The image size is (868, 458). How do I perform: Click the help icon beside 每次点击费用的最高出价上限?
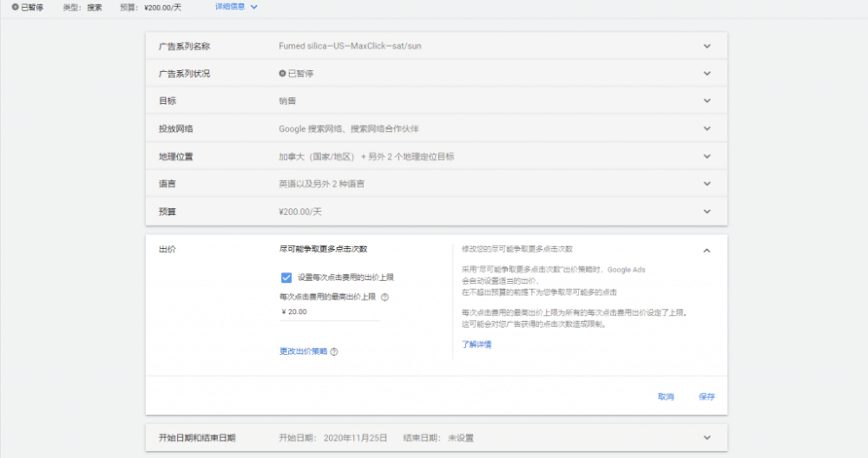coord(385,297)
